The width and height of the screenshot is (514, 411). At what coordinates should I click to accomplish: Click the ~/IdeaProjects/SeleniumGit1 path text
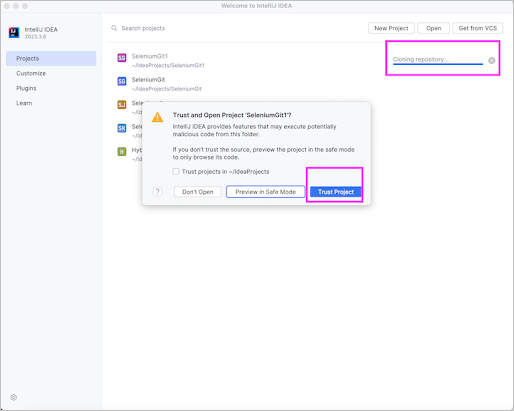168,65
